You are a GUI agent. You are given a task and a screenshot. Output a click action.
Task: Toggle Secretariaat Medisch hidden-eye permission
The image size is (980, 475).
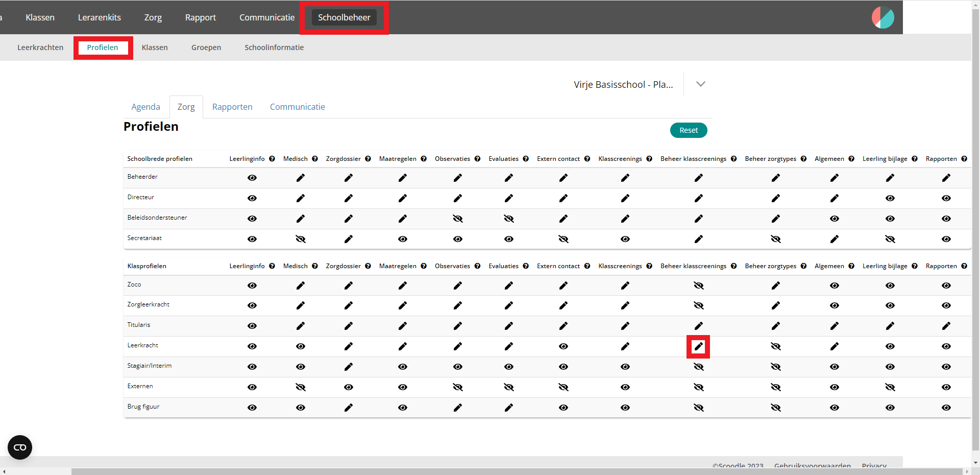(x=301, y=239)
